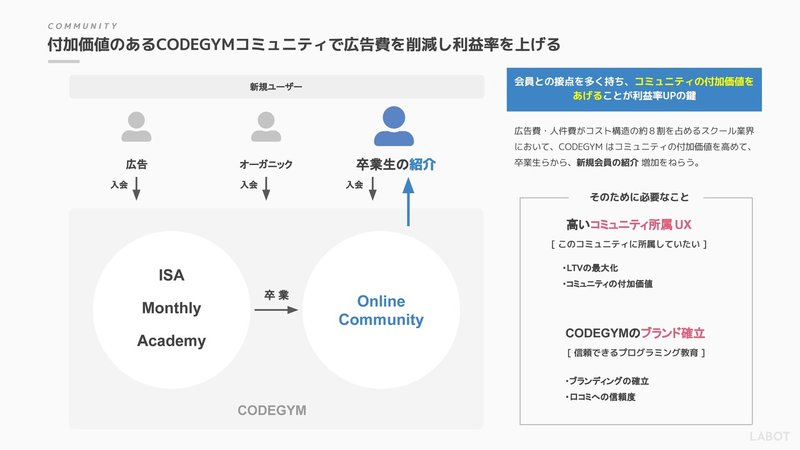Click the 入会 label under 広告

coord(119,185)
